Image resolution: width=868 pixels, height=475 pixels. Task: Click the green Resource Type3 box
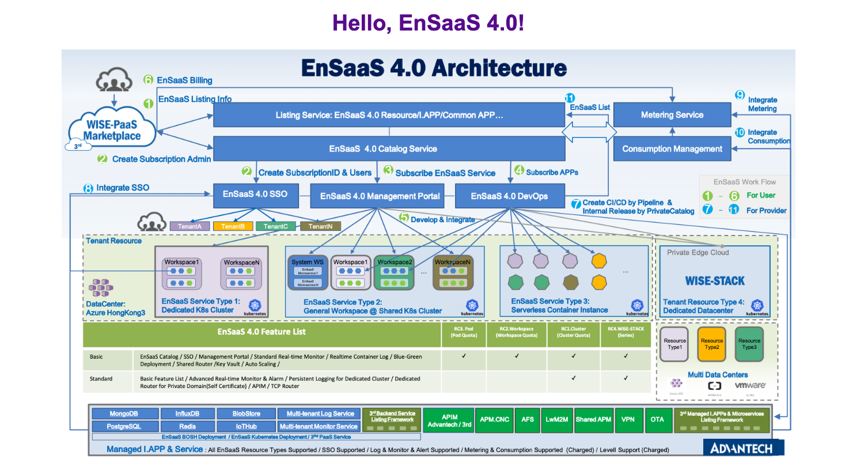(x=749, y=344)
